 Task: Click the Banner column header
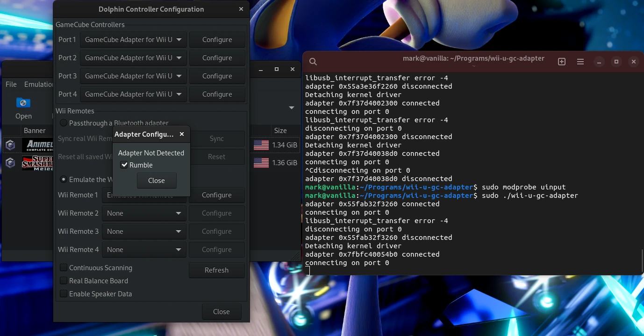pos(35,131)
